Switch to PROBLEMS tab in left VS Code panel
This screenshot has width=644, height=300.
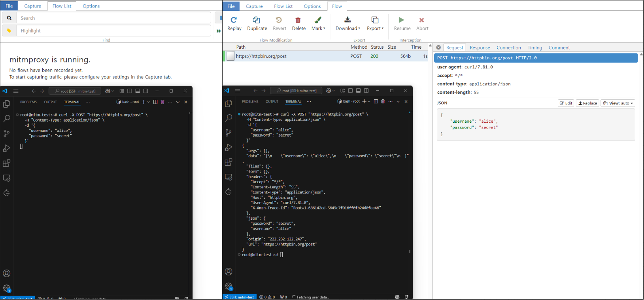click(28, 102)
